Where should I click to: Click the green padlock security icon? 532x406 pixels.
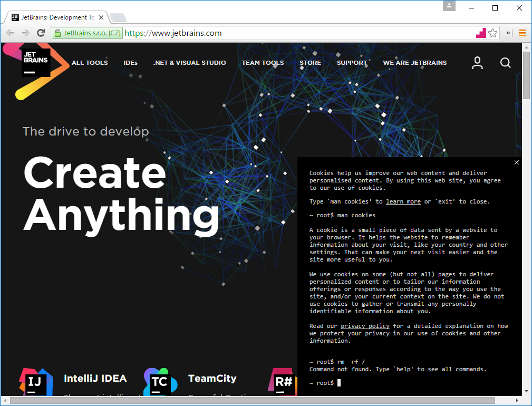click(57, 33)
